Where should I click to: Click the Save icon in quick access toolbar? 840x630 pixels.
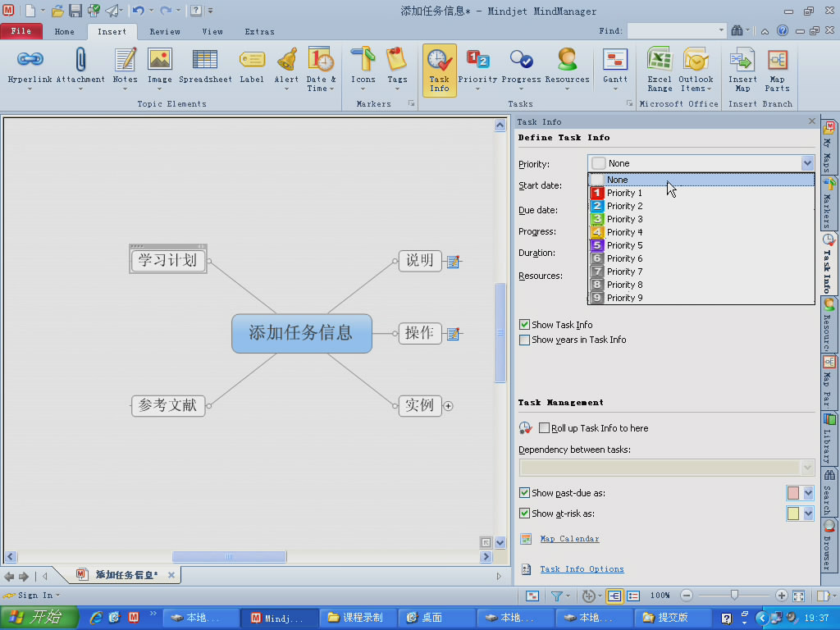tap(75, 10)
